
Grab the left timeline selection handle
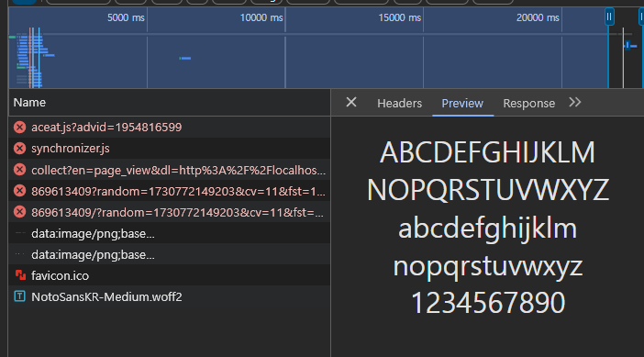pyautogui.click(x=609, y=17)
